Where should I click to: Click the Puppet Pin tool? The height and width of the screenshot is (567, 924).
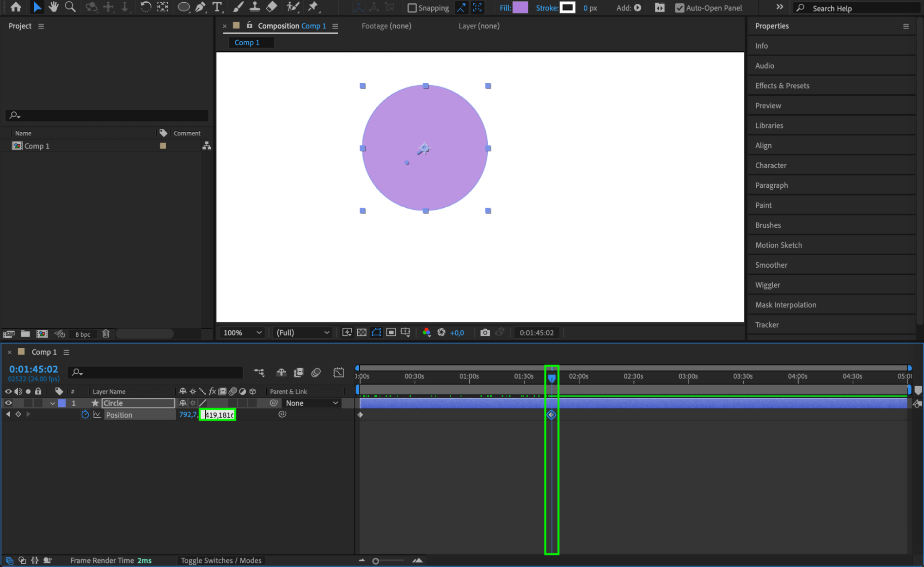coord(313,7)
